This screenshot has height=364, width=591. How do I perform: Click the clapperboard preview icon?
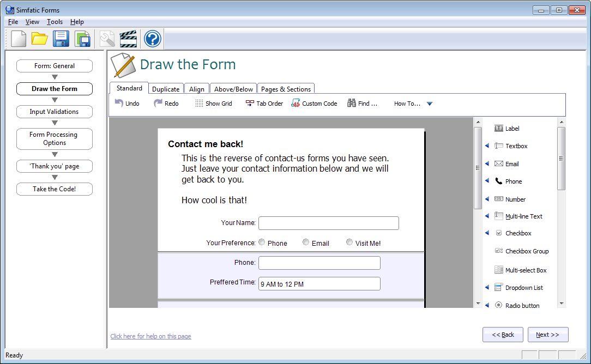(128, 39)
